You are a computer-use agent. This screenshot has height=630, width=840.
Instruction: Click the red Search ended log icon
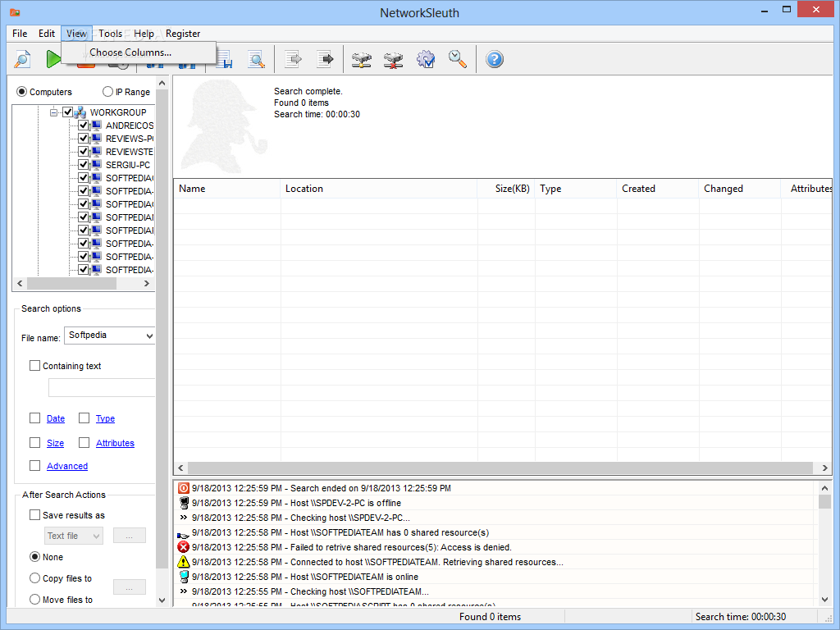[183, 488]
